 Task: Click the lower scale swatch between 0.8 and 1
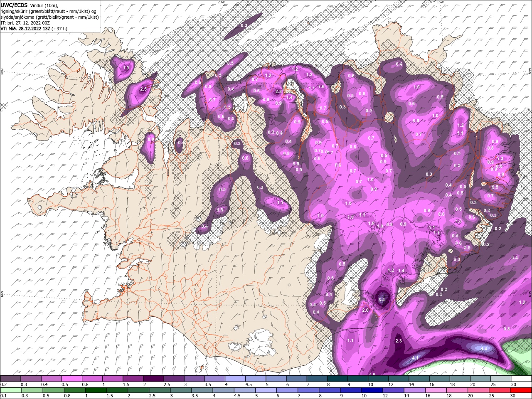74,390
